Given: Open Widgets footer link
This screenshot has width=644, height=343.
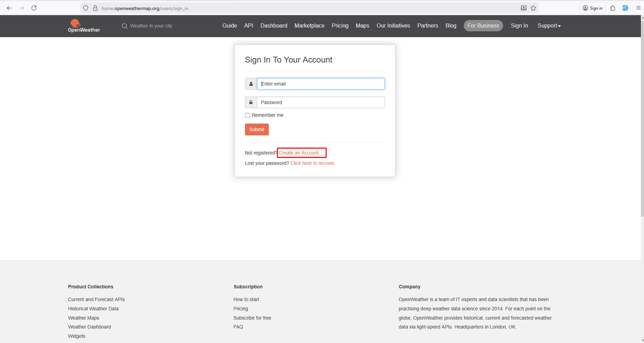Looking at the screenshot, I should point(76,336).
